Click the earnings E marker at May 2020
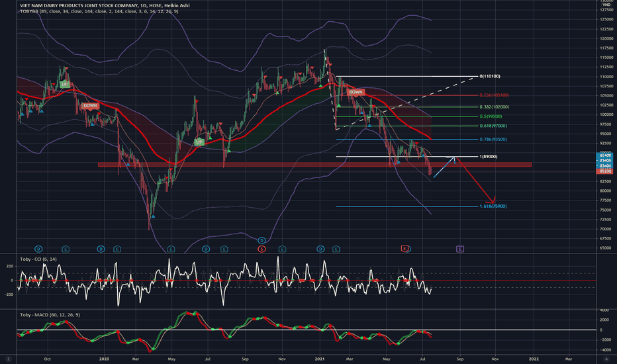This screenshot has height=364, width=617. 171,249
